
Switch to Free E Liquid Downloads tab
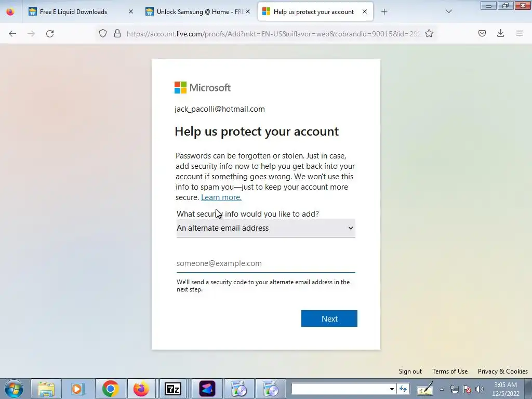click(x=74, y=12)
